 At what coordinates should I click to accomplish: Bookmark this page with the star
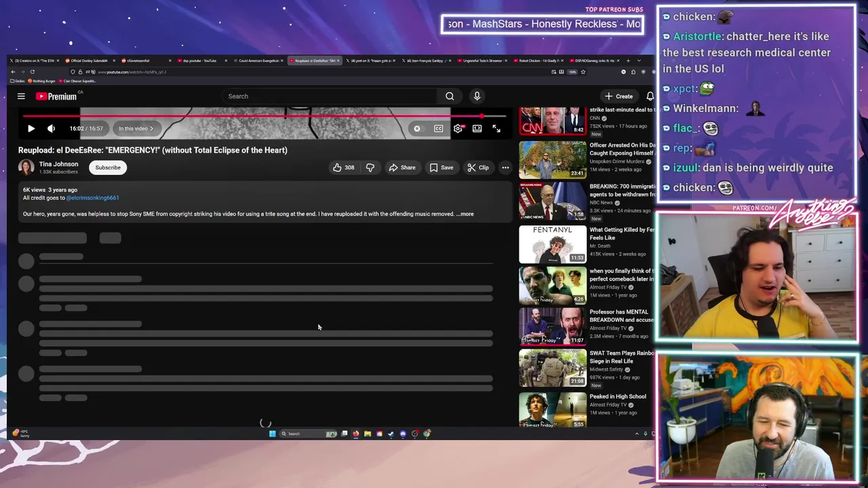(582, 72)
